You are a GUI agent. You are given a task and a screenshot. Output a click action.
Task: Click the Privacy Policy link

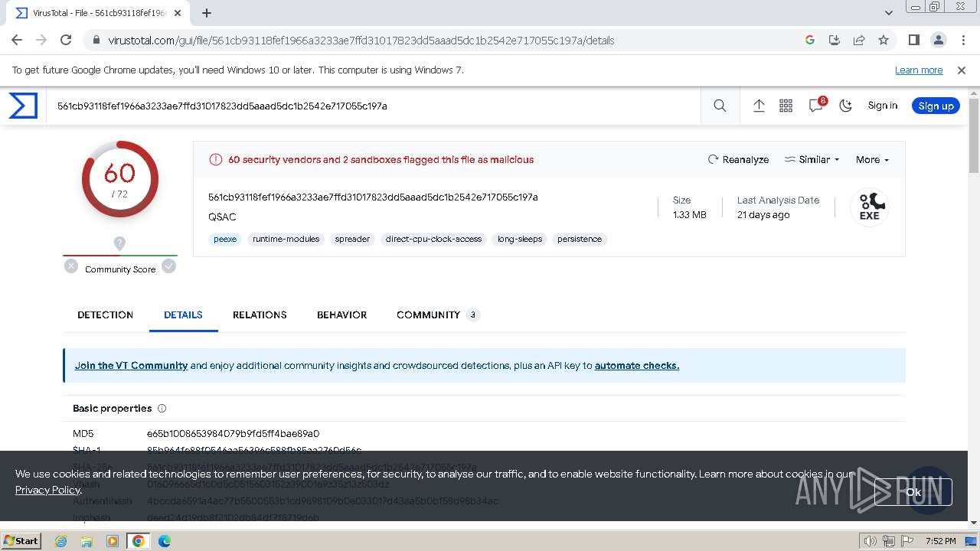48,490
